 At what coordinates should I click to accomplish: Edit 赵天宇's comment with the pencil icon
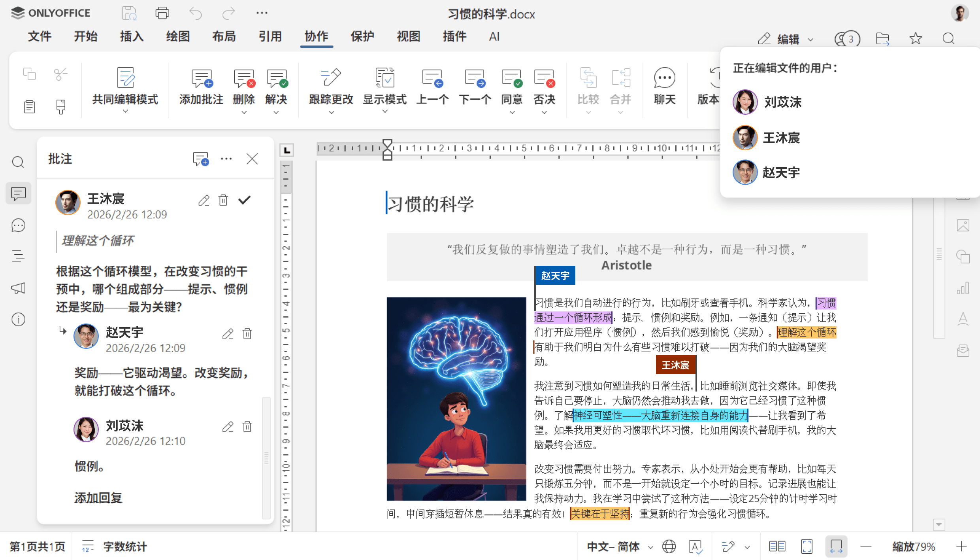point(228,334)
